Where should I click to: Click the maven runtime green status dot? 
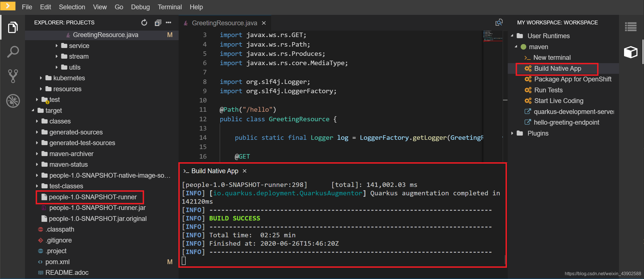[x=524, y=47]
